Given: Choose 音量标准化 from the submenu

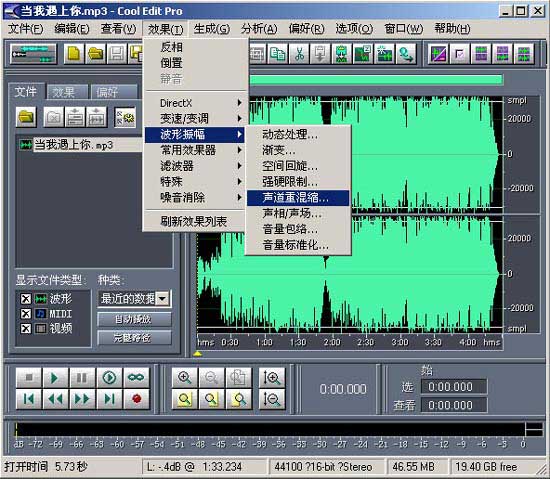Looking at the screenshot, I should pos(298,245).
